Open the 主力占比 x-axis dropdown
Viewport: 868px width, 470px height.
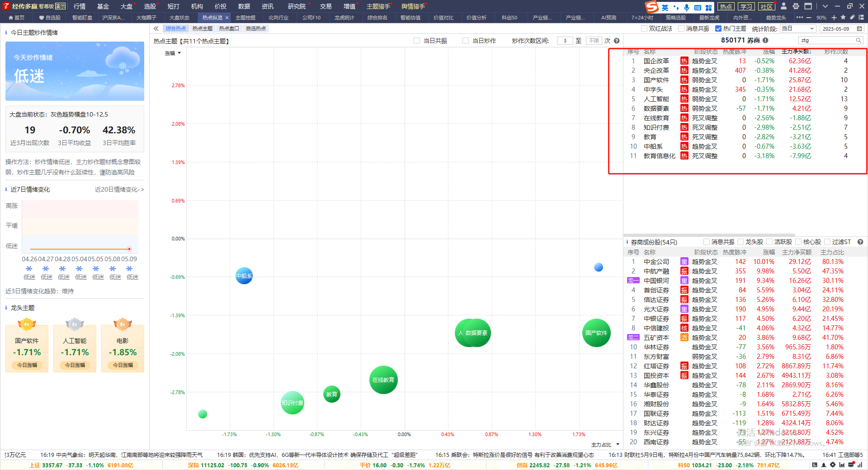point(605,445)
